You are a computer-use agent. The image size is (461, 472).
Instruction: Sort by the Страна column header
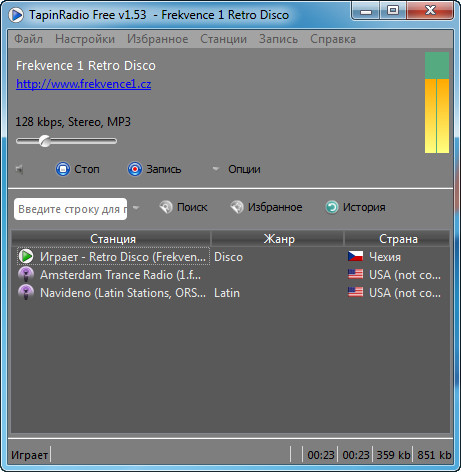397,239
